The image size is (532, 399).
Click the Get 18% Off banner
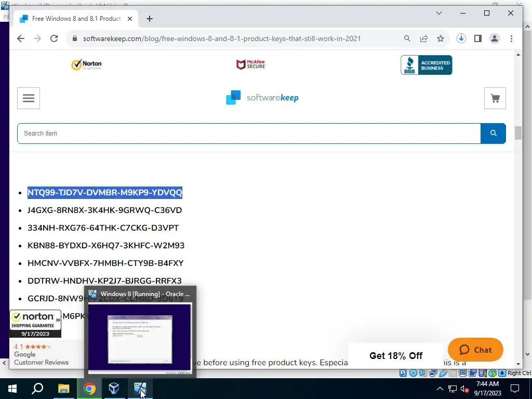[395, 355]
